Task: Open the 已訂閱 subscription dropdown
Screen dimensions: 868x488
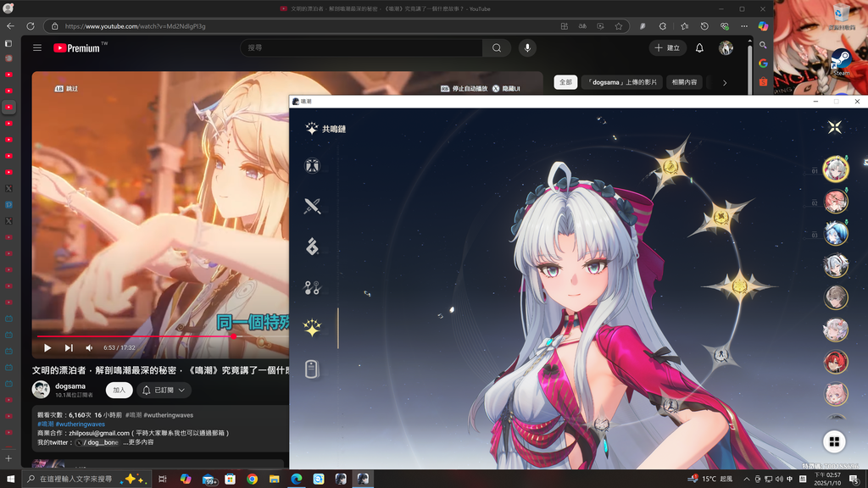Action: tap(164, 390)
